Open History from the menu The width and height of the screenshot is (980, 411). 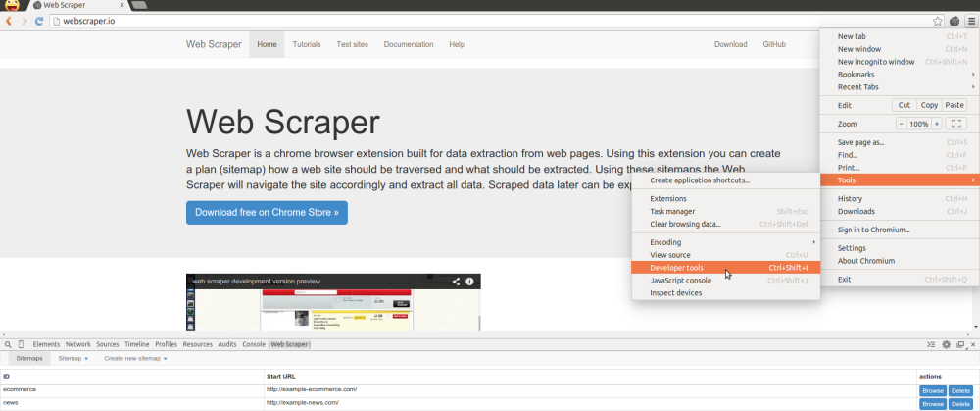pyautogui.click(x=900, y=198)
